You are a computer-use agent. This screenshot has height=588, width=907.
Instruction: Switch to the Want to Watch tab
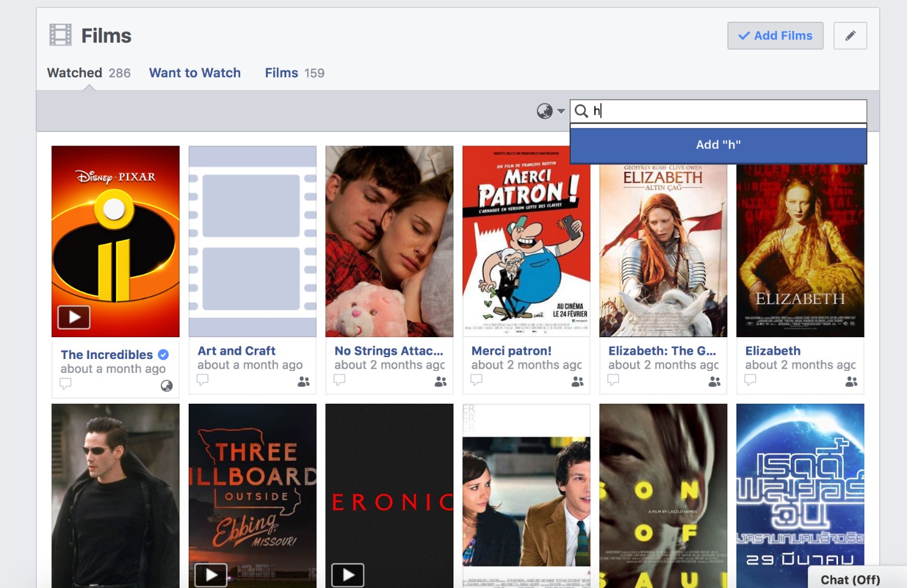coord(195,73)
